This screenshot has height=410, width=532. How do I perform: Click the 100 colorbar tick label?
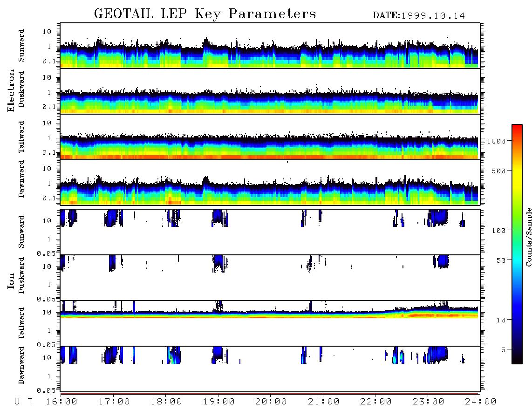coord(498,231)
